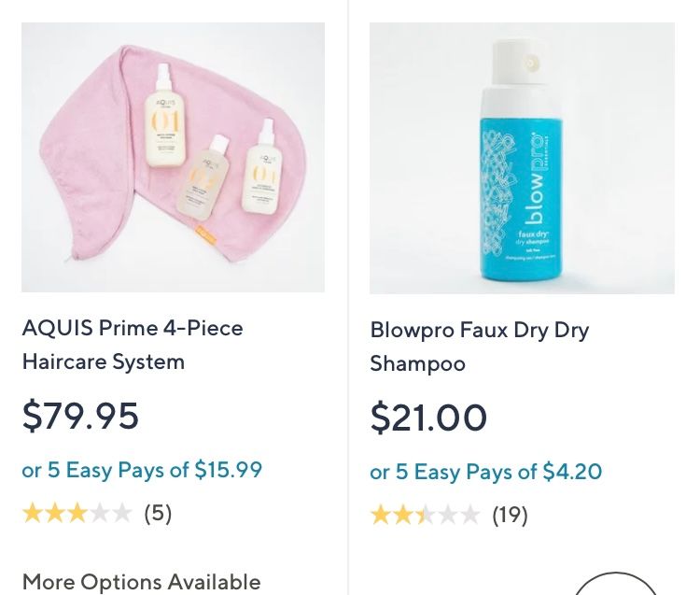The width and height of the screenshot is (700, 595).
Task: Open the Blowpro dry shampoo product image
Action: [x=522, y=158]
